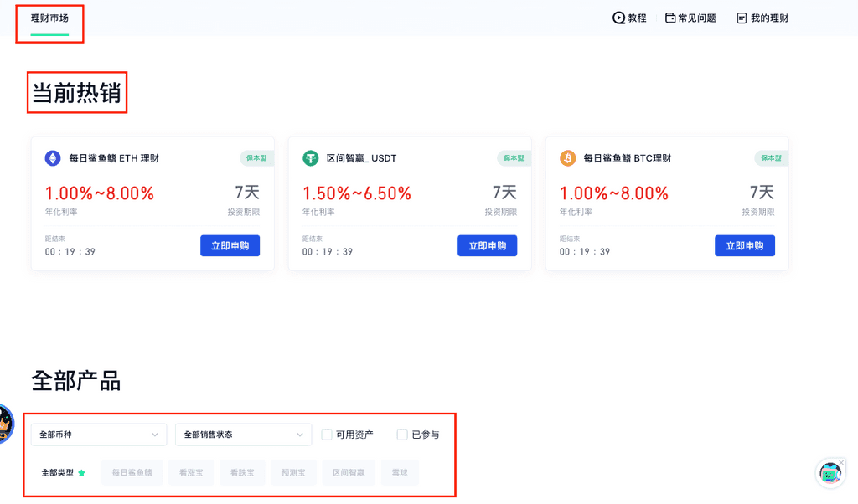858x504 pixels.
Task: Click the green star beside 全部类型
Action: [x=82, y=473]
